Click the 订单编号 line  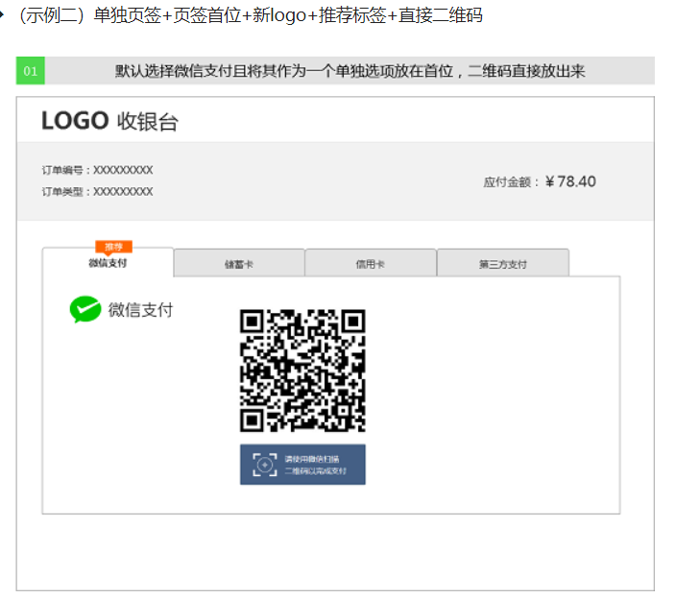[x=97, y=170]
